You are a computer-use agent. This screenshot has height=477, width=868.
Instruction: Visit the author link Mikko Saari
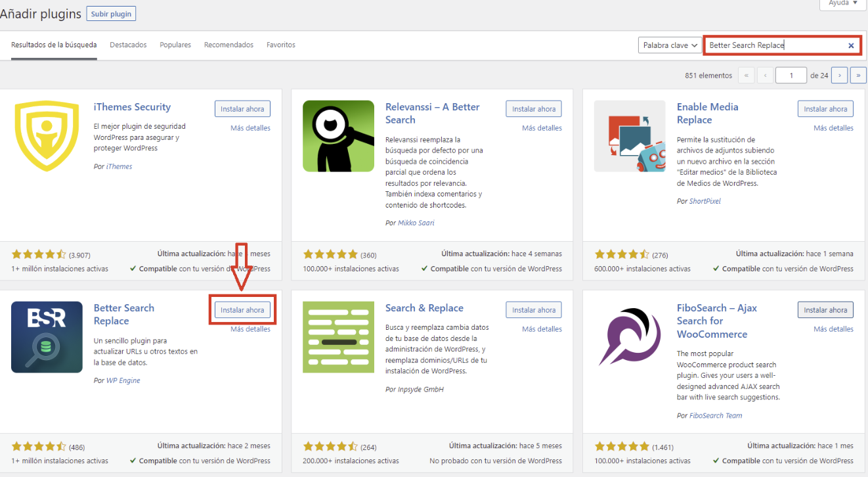pos(416,223)
